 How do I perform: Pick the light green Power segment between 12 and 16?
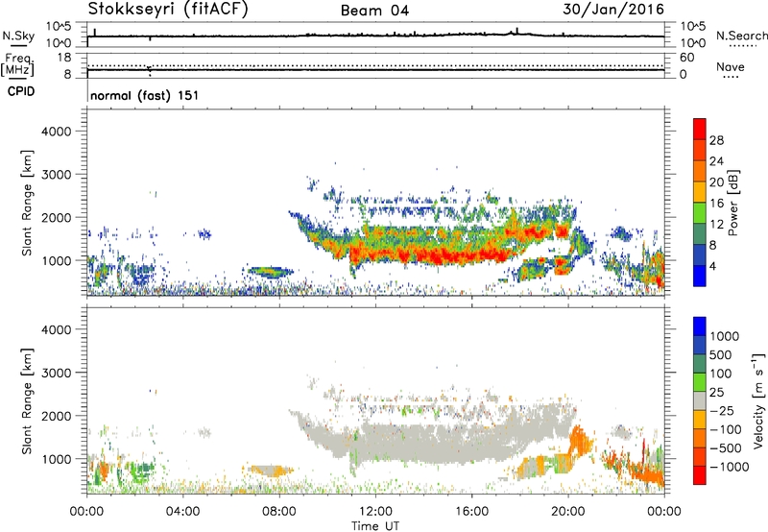[700, 212]
